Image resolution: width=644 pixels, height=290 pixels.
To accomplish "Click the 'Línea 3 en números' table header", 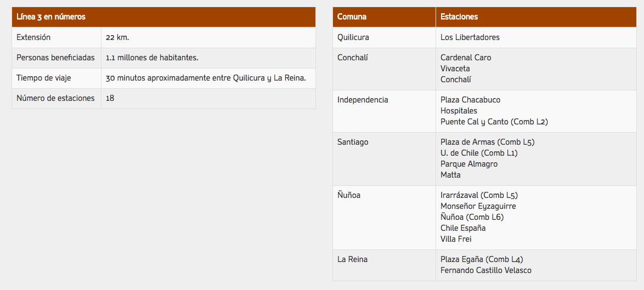I will point(51,16).
